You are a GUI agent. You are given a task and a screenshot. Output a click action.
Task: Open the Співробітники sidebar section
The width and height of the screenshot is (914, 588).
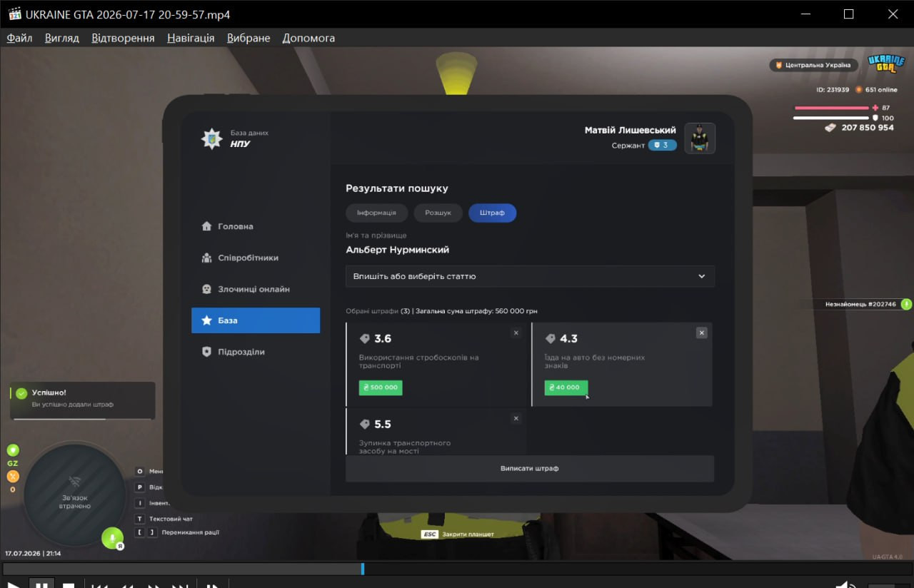(x=256, y=258)
